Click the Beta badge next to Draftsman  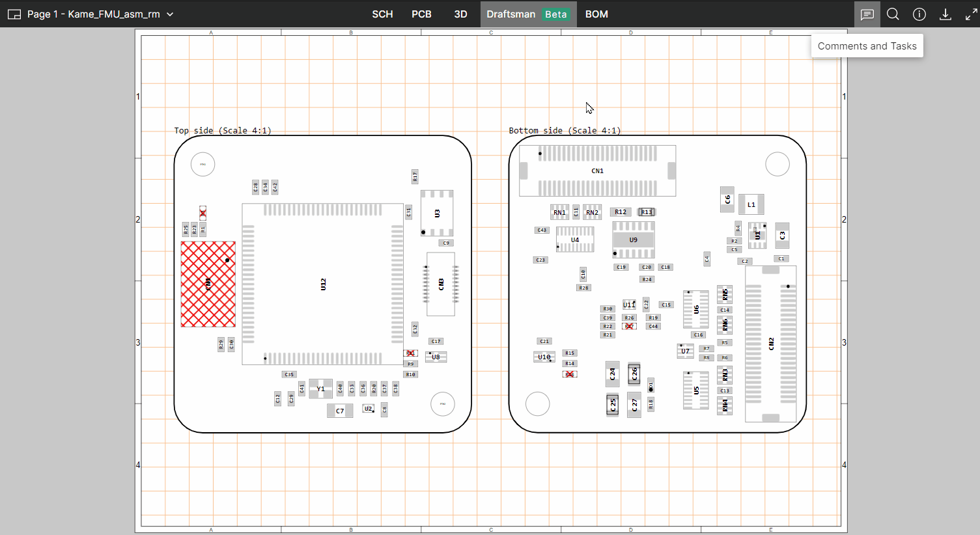555,14
